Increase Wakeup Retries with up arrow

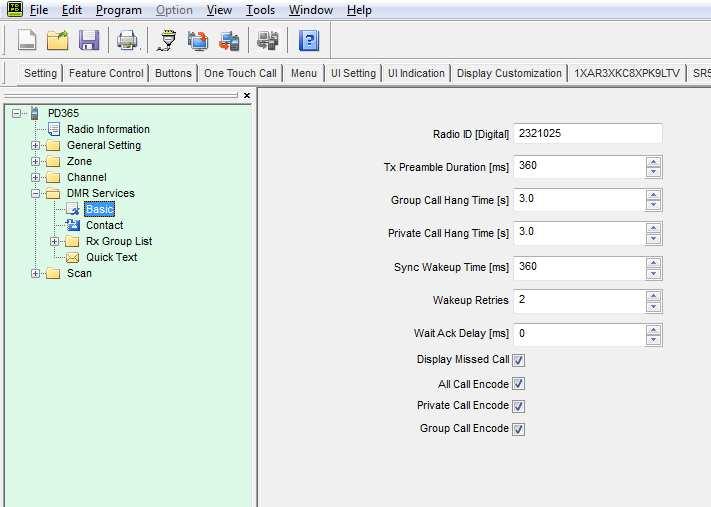pyautogui.click(x=653, y=296)
